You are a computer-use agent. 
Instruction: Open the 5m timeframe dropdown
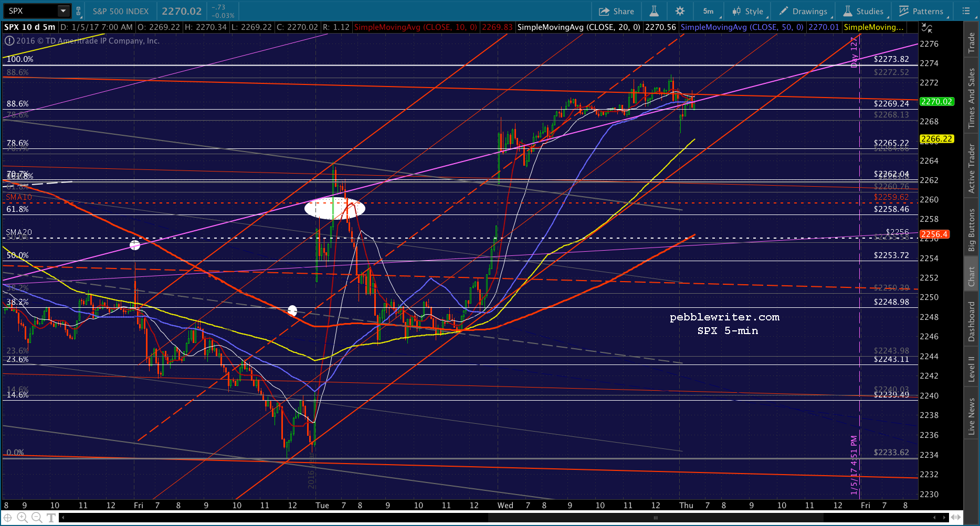[x=709, y=11]
